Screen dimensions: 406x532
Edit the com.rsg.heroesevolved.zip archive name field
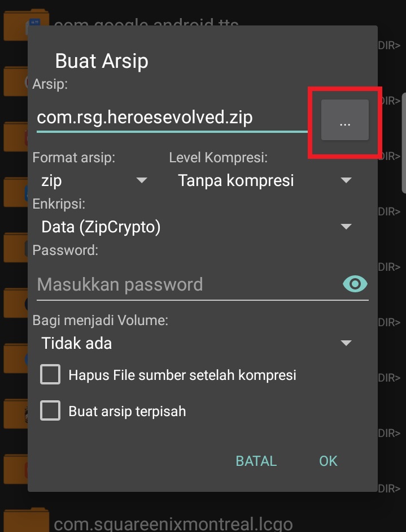(172, 118)
